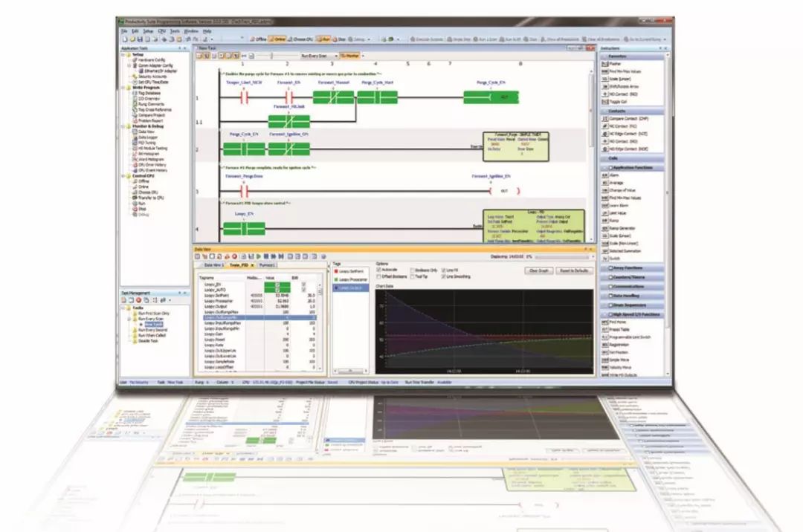The width and height of the screenshot is (803, 532).
Task: Select the Ramp Generator instruction
Action: pos(619,228)
